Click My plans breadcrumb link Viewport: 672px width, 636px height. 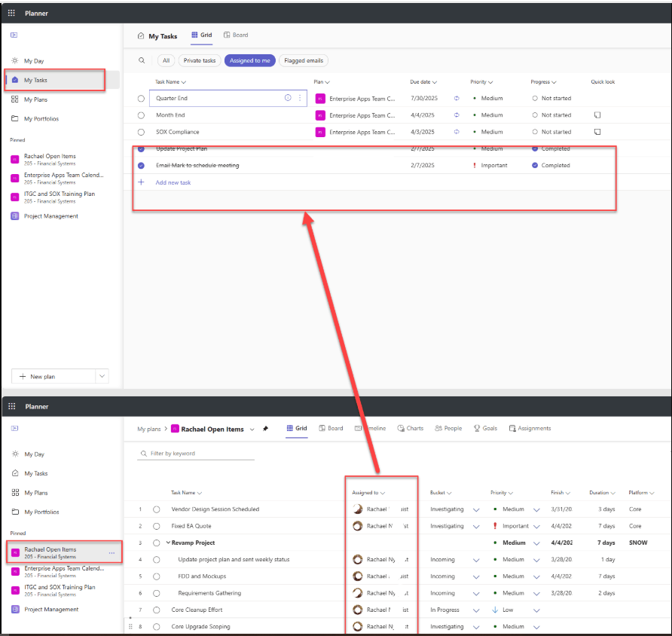tap(148, 429)
